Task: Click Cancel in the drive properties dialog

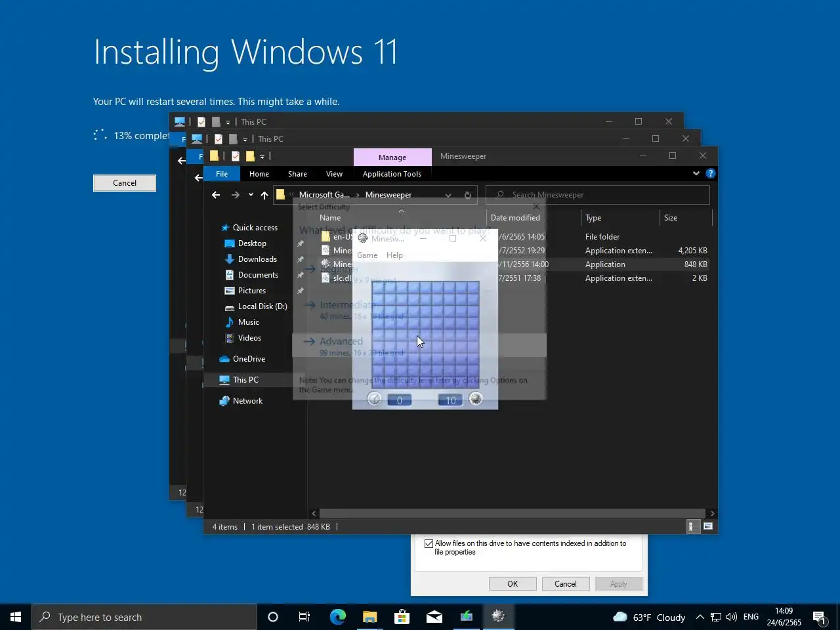Action: [x=566, y=583]
